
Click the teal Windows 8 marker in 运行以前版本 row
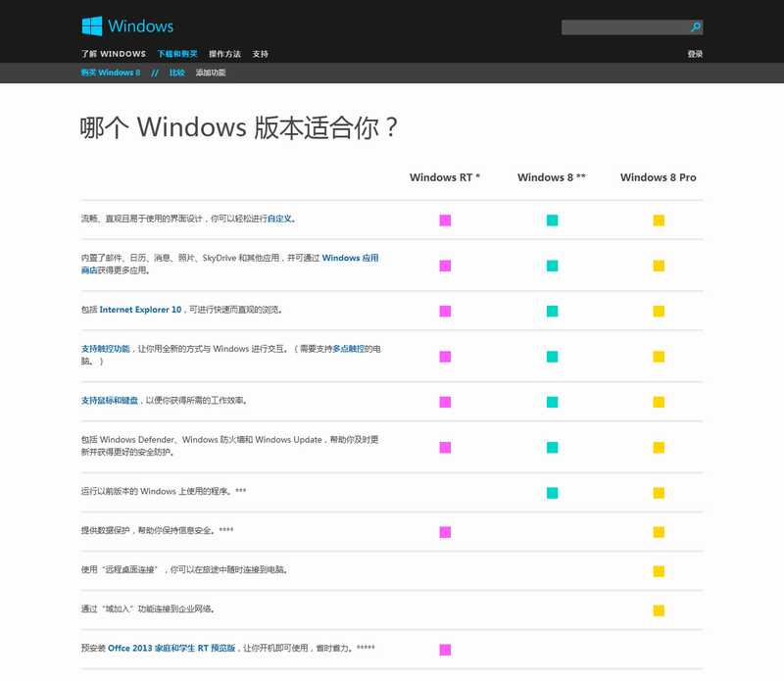[552, 493]
